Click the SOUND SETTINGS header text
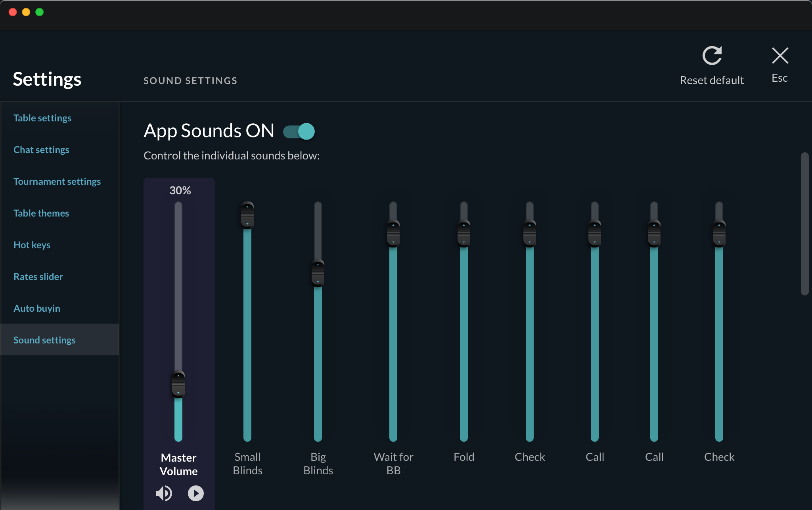 [190, 81]
